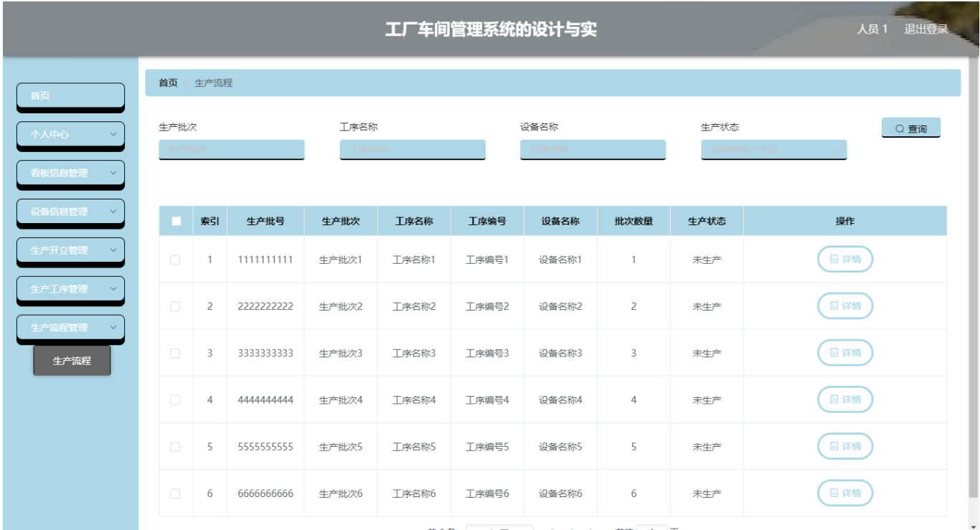Click the page title 工厂车间管理系统的设计与实
Image resolution: width=980 pixels, height=530 pixels.
pyautogui.click(x=491, y=29)
